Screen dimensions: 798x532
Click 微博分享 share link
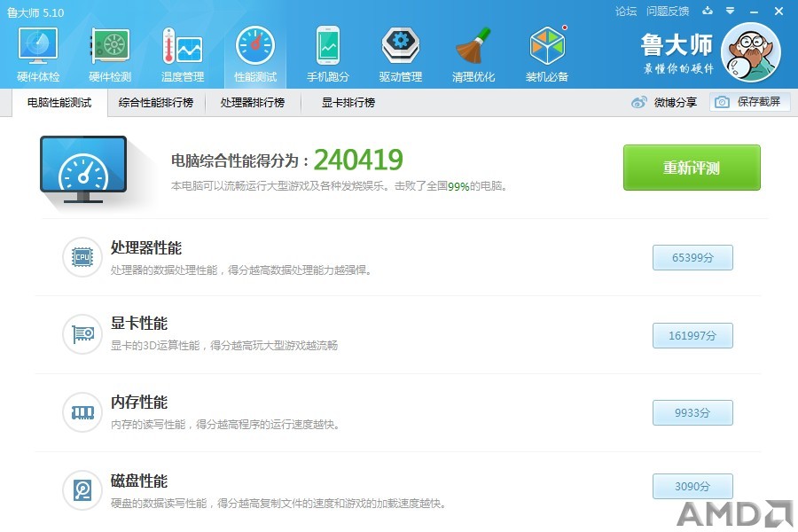pyautogui.click(x=676, y=102)
